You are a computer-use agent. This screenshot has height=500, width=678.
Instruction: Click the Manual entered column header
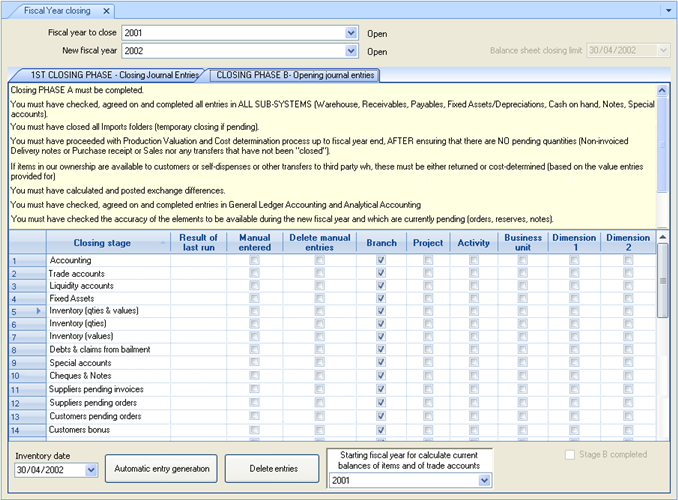click(255, 243)
